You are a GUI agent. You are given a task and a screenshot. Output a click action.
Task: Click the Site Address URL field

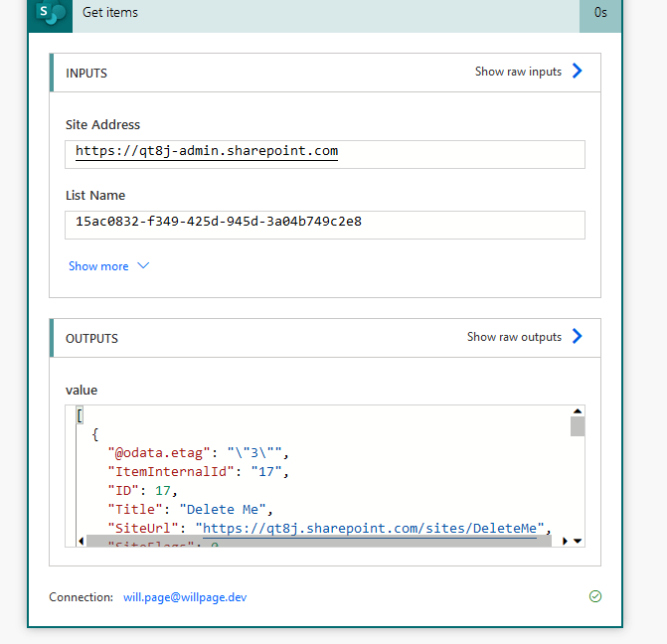coord(326,153)
